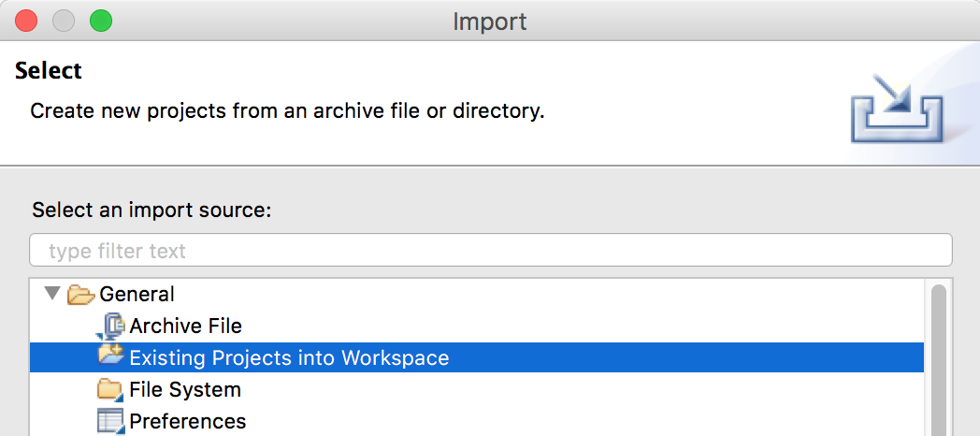Focus the type filter text field
The height and width of the screenshot is (436, 980).
click(x=491, y=251)
